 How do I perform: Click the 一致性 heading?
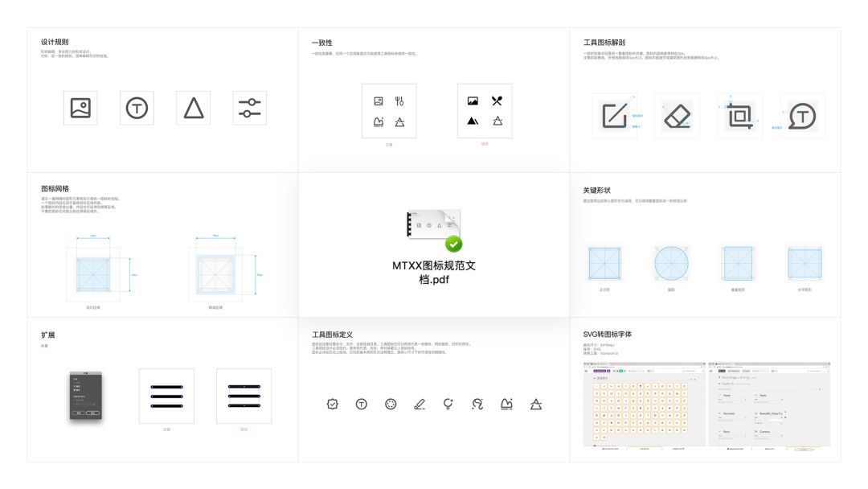(x=322, y=43)
